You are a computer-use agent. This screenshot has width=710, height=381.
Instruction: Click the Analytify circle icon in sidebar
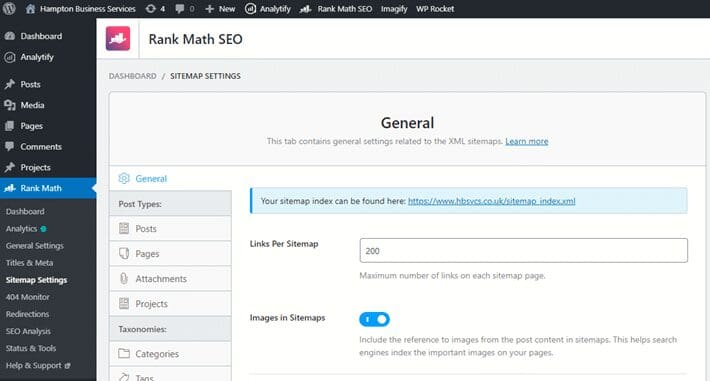(x=10, y=57)
